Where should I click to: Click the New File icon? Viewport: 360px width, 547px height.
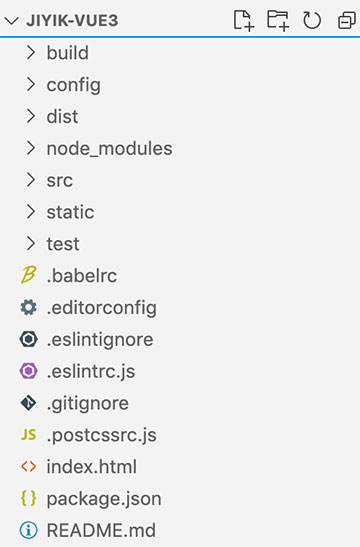point(243,21)
